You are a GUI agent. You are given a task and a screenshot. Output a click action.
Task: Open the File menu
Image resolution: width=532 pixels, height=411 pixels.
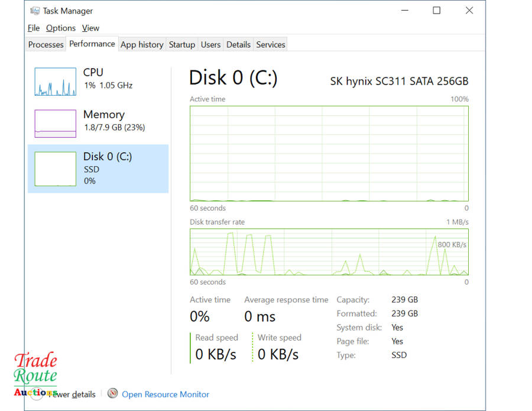point(34,28)
